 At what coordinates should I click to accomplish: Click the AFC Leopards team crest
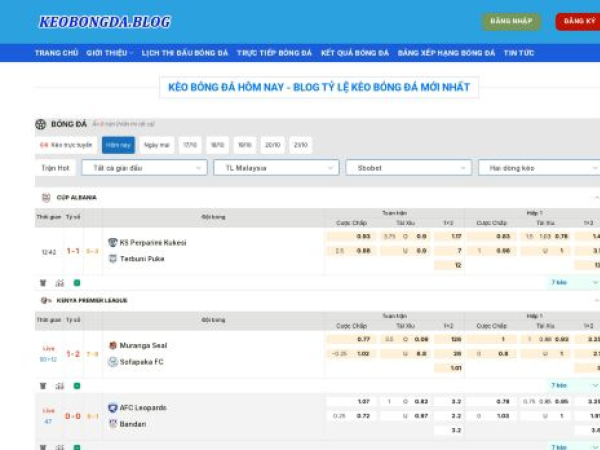pyautogui.click(x=113, y=408)
